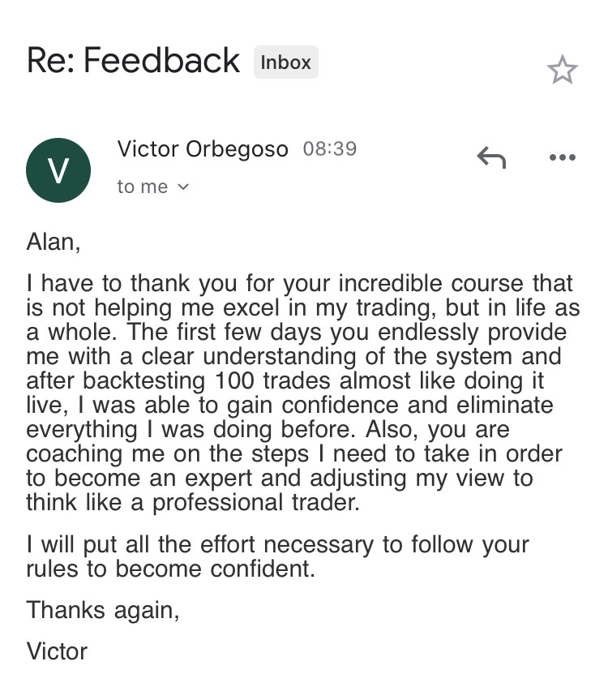Click the "Thanks again," closing line

102,610
